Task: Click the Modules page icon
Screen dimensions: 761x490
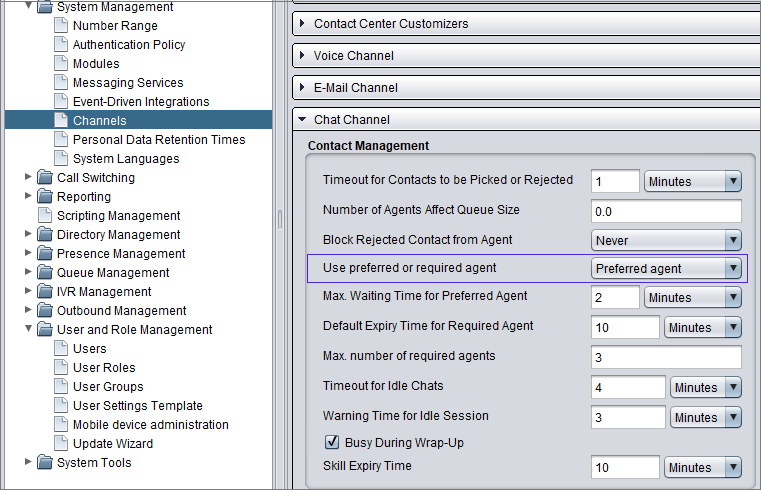Action: (61, 63)
